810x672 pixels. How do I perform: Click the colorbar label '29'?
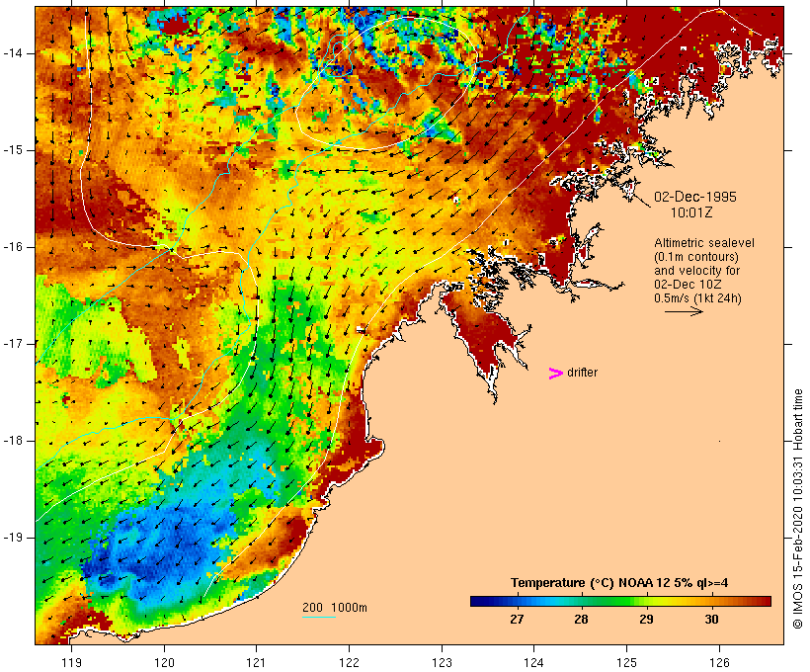[646, 619]
